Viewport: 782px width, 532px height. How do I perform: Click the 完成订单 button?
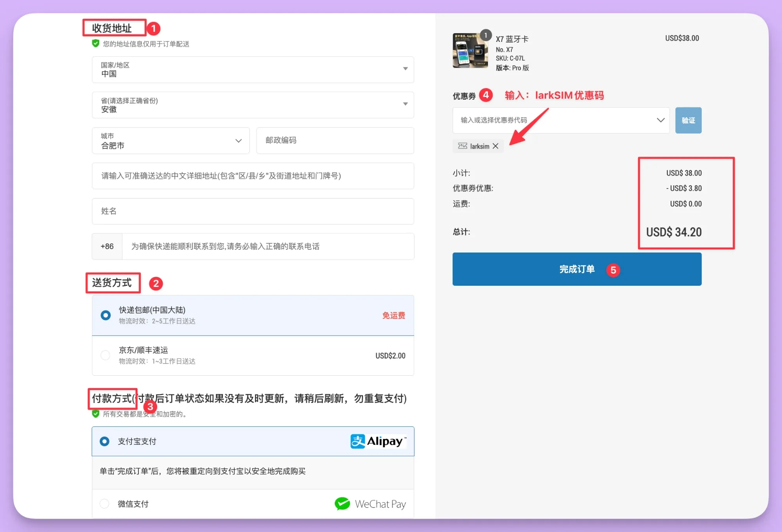[x=577, y=269]
